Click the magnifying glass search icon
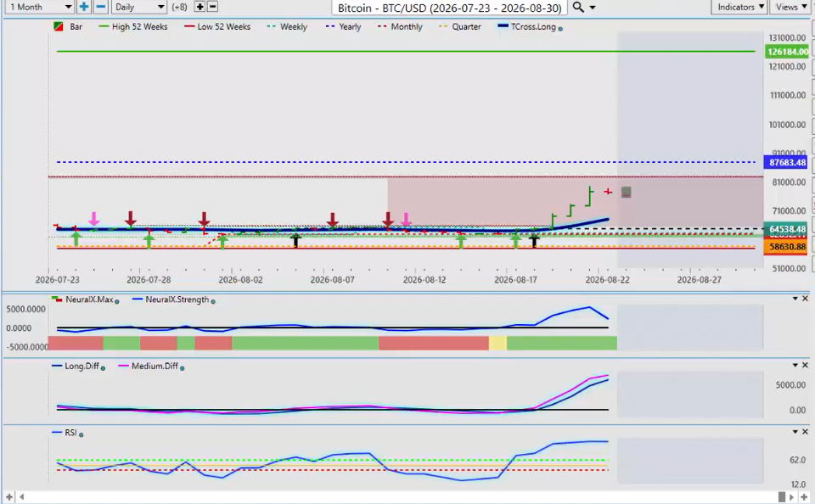This screenshot has height=504, width=815. tap(578, 8)
